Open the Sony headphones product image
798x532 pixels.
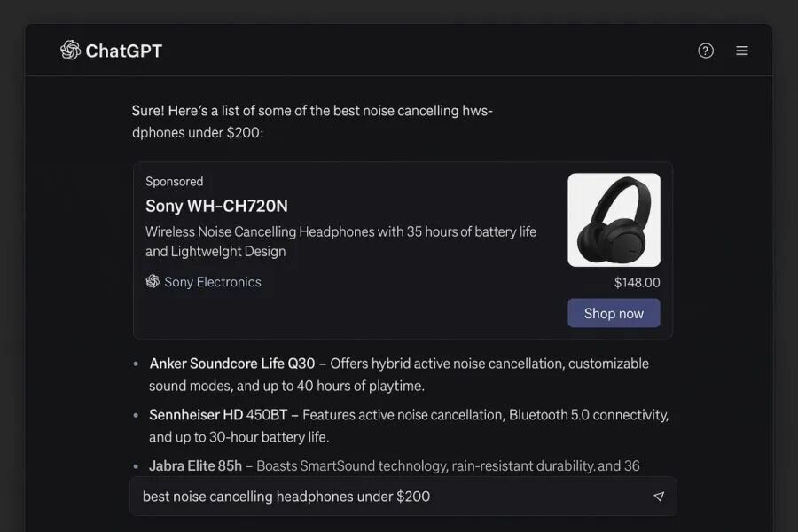tap(614, 220)
